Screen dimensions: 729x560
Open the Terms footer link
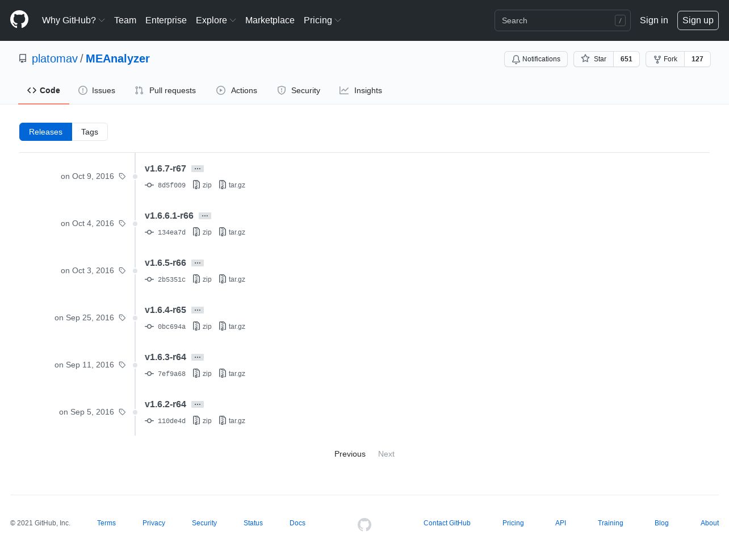106,523
